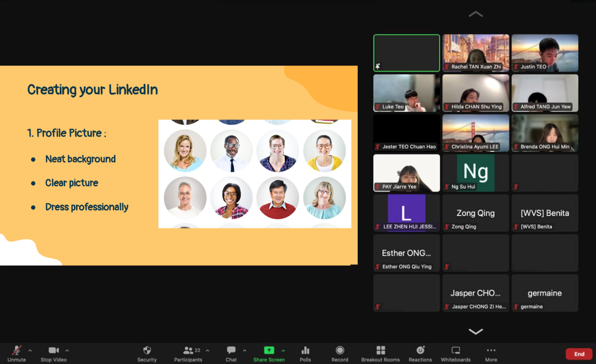
Task: Select the large [WVS] Benita tile name
Action: [x=545, y=213]
